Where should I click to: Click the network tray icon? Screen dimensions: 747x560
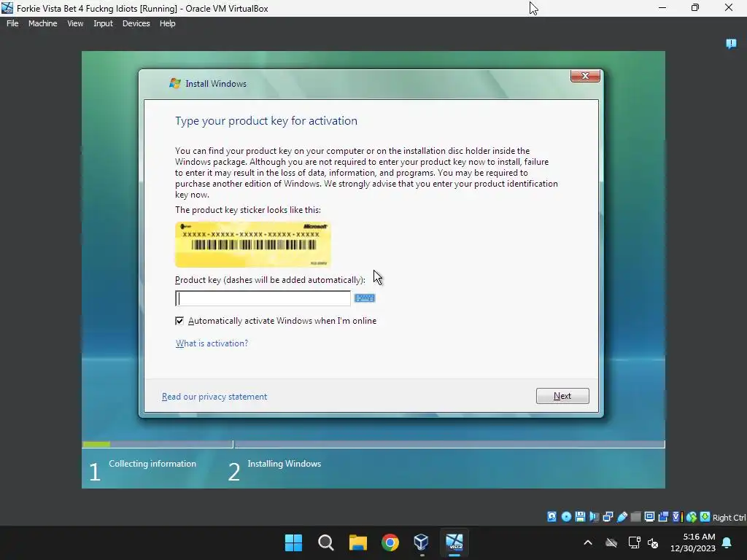point(634,542)
